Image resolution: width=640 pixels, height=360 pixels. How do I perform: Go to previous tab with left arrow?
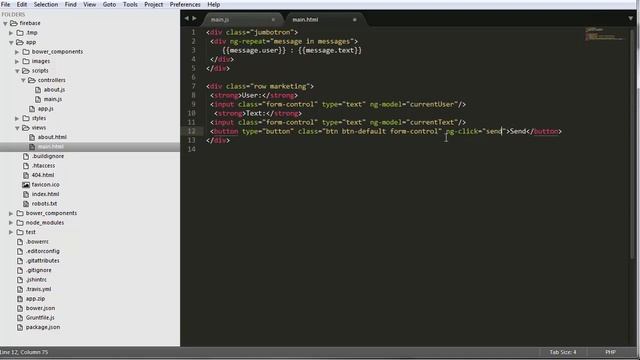pyautogui.click(x=187, y=18)
